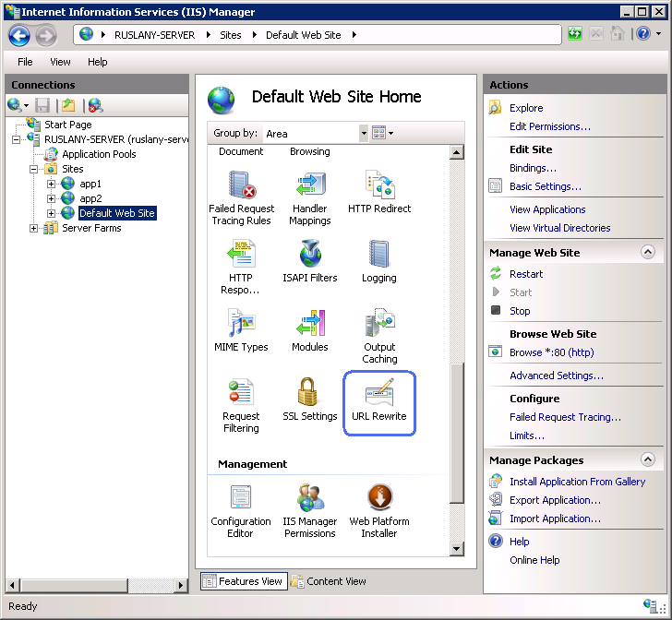Collapse the Manage Web Site section

[x=647, y=252]
